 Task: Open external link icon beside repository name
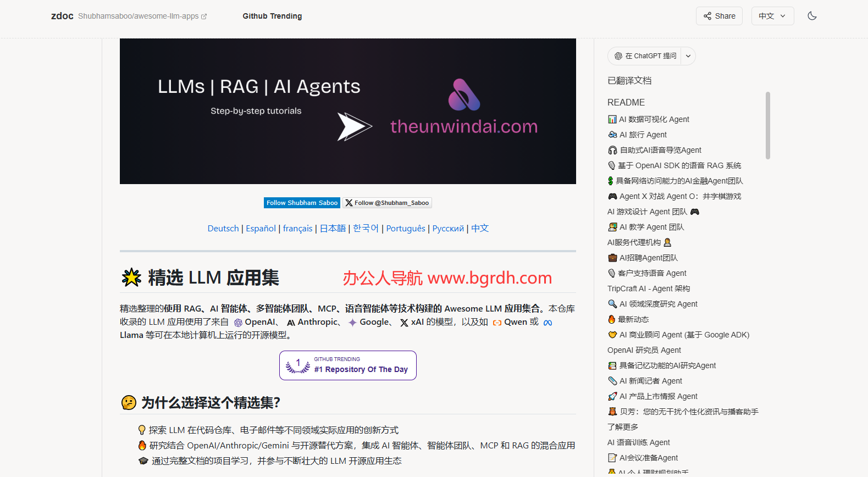point(204,16)
